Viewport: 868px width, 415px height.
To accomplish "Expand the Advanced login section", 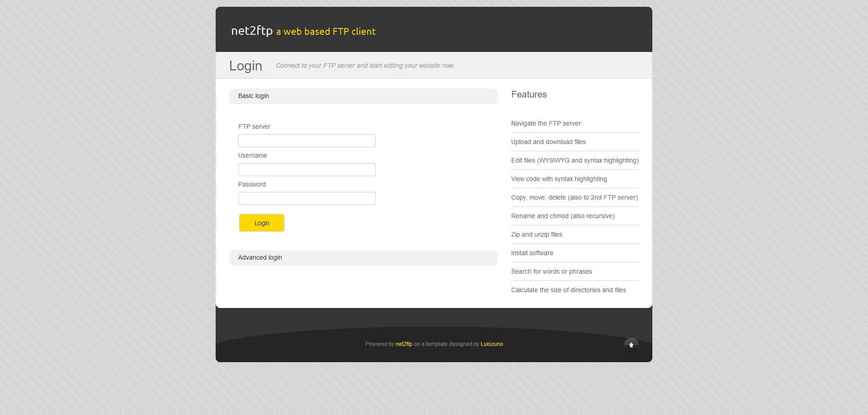I will click(363, 258).
